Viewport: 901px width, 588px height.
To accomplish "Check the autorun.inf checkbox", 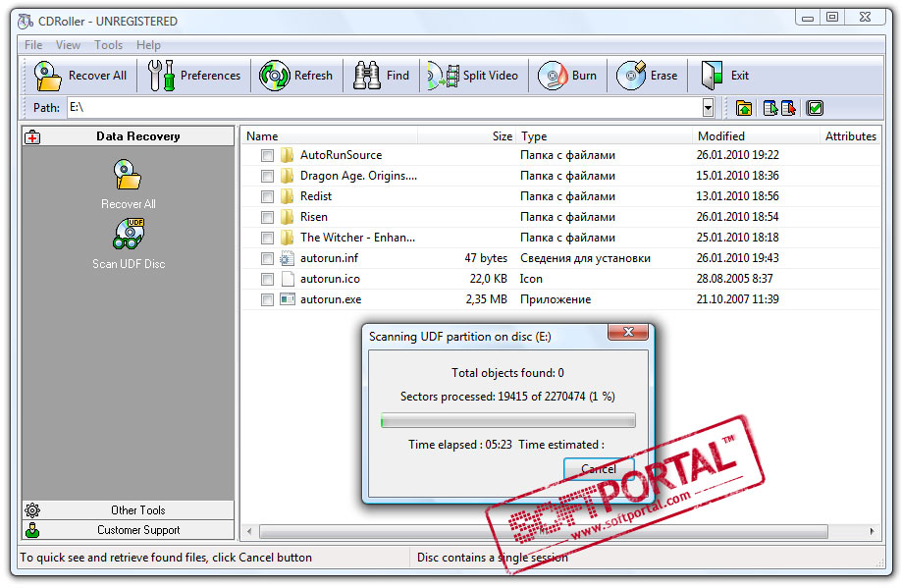I will click(267, 258).
